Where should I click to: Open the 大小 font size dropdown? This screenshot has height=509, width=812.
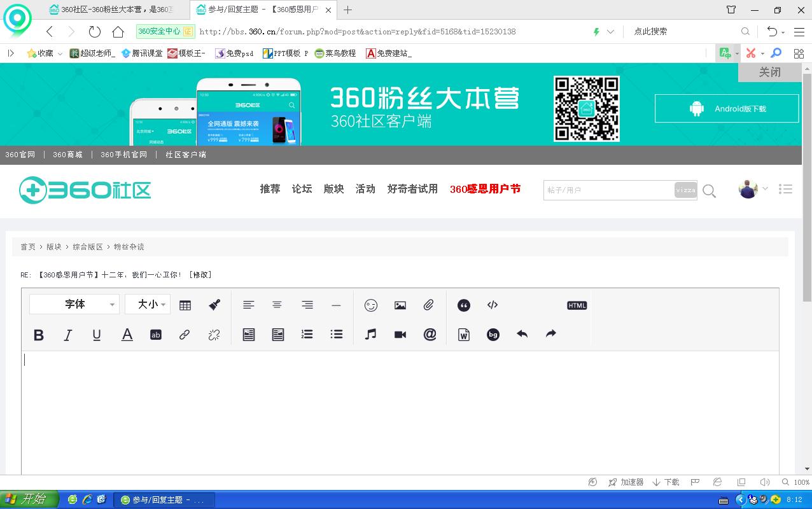(x=148, y=304)
